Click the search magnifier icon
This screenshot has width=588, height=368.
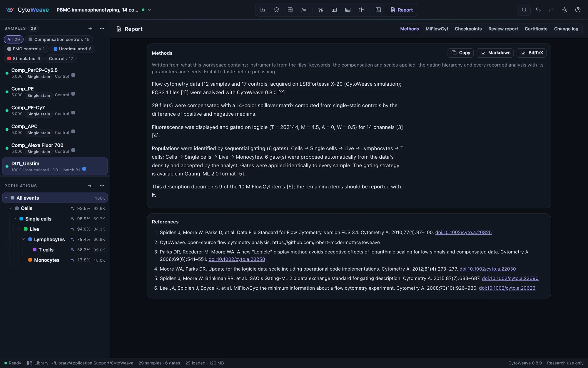[524, 10]
